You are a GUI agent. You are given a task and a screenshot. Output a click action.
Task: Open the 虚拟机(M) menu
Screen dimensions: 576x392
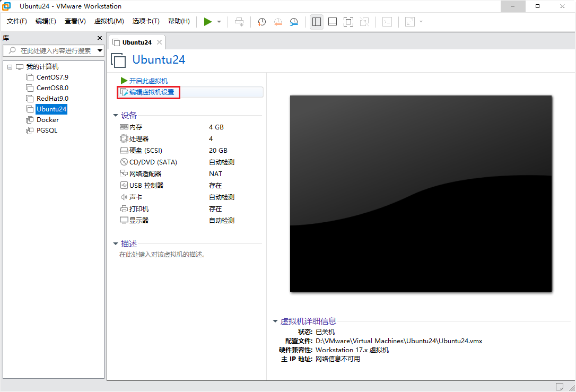pos(109,21)
